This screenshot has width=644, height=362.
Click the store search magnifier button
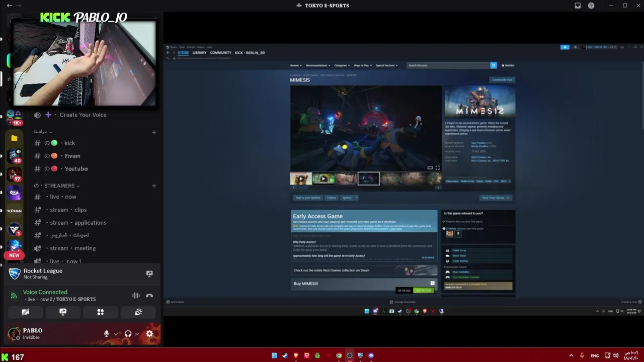pyautogui.click(x=494, y=65)
